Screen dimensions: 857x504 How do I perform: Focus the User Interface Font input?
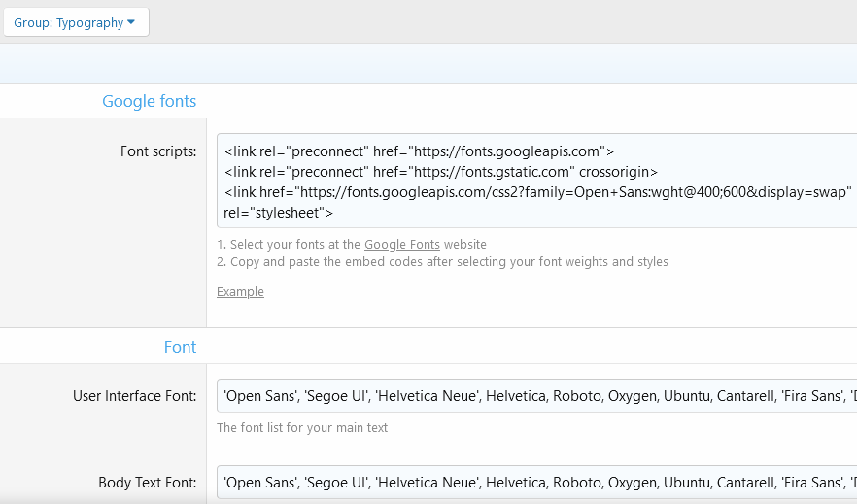coord(536,396)
